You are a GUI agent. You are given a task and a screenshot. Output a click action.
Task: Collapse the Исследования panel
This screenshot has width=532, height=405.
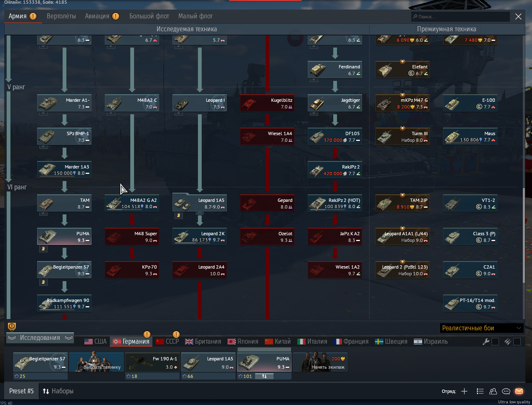pos(40,338)
